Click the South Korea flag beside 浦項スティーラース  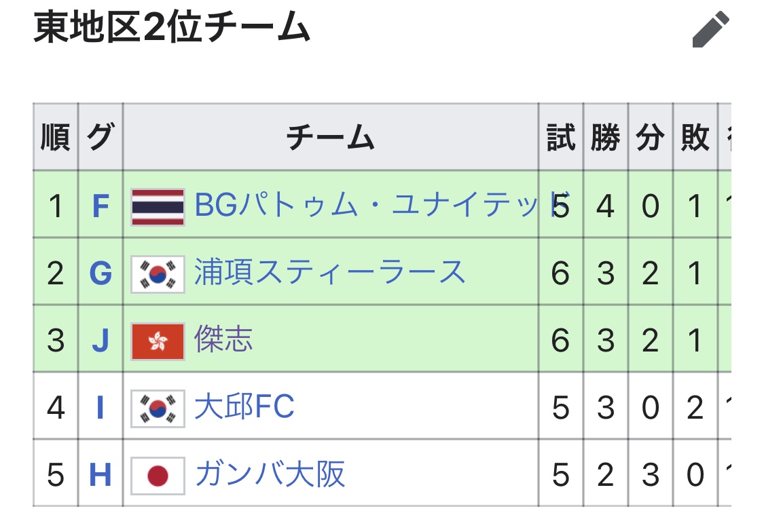click(158, 273)
